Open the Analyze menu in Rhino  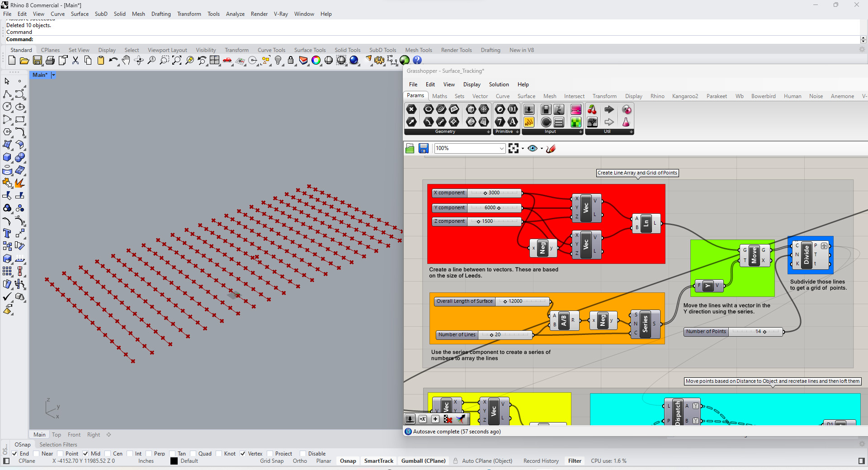click(235, 14)
